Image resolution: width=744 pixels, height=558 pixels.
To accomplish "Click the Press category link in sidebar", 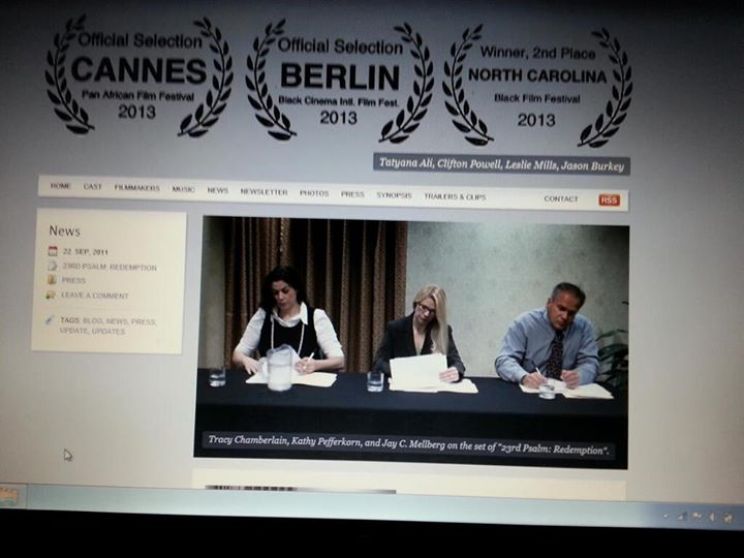I will tap(74, 280).
